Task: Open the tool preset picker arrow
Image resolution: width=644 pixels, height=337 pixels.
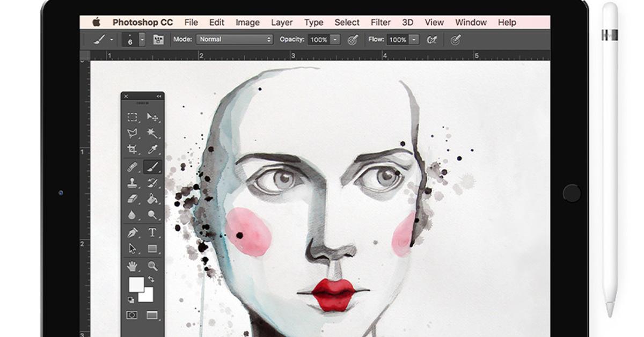Action: (x=112, y=40)
